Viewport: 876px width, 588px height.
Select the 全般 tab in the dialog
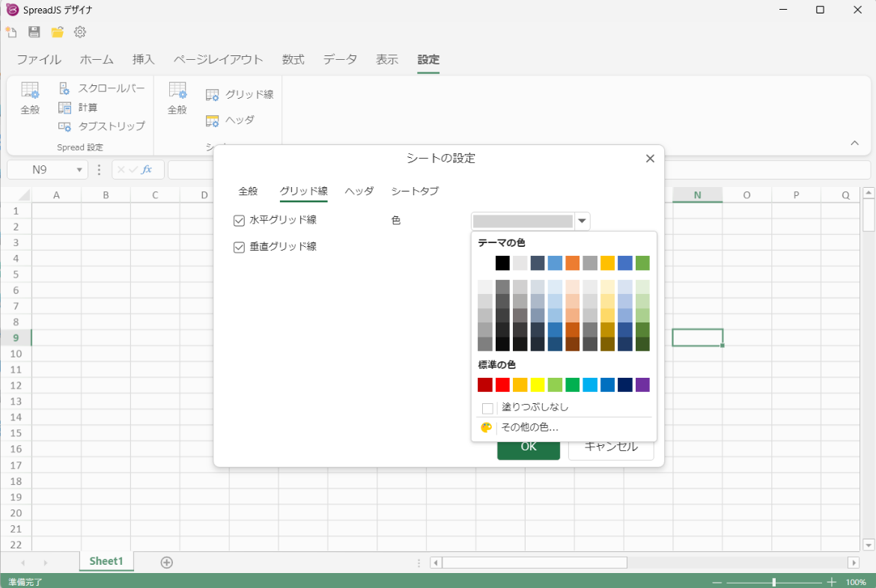click(x=248, y=191)
